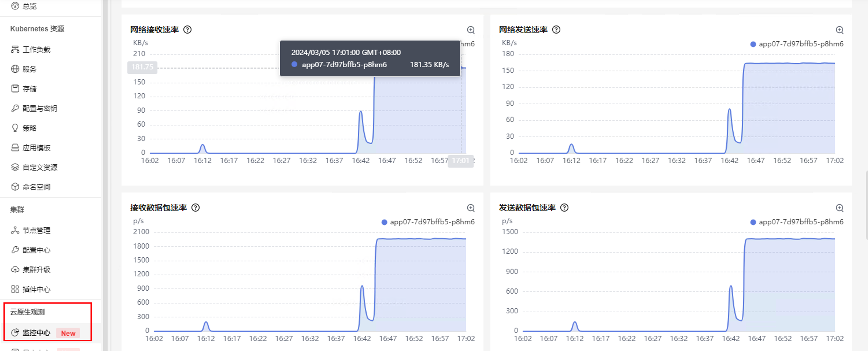Image resolution: width=868 pixels, height=351 pixels.
Task: Zoom into network send rate chart
Action: [839, 30]
